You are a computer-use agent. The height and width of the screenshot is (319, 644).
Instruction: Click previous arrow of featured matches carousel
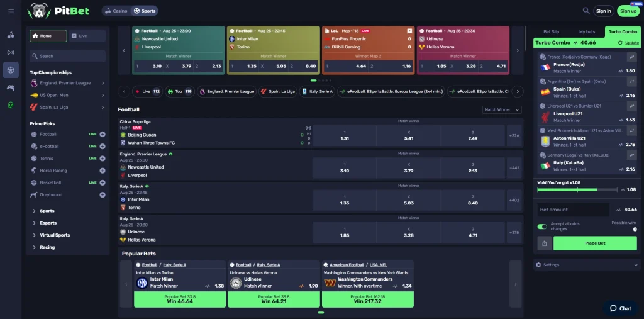click(x=124, y=50)
